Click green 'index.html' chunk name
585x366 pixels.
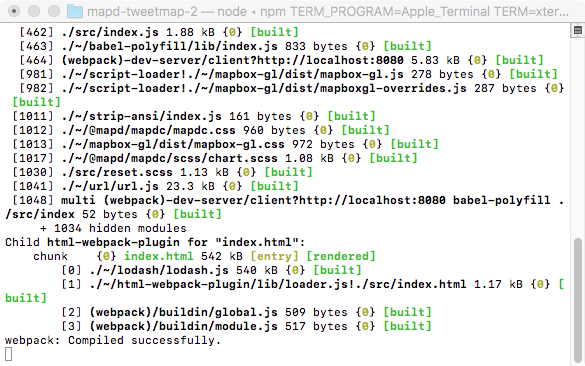159,256
